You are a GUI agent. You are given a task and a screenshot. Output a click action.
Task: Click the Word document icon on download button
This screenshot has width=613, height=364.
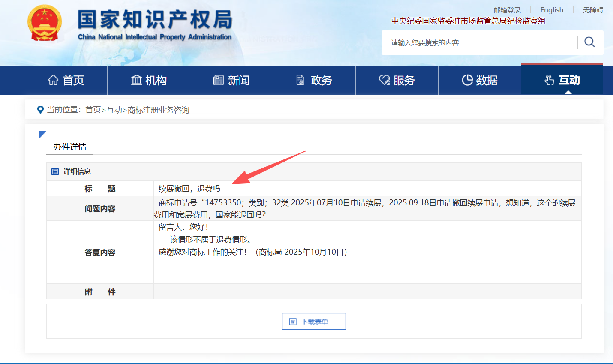coord(293,322)
